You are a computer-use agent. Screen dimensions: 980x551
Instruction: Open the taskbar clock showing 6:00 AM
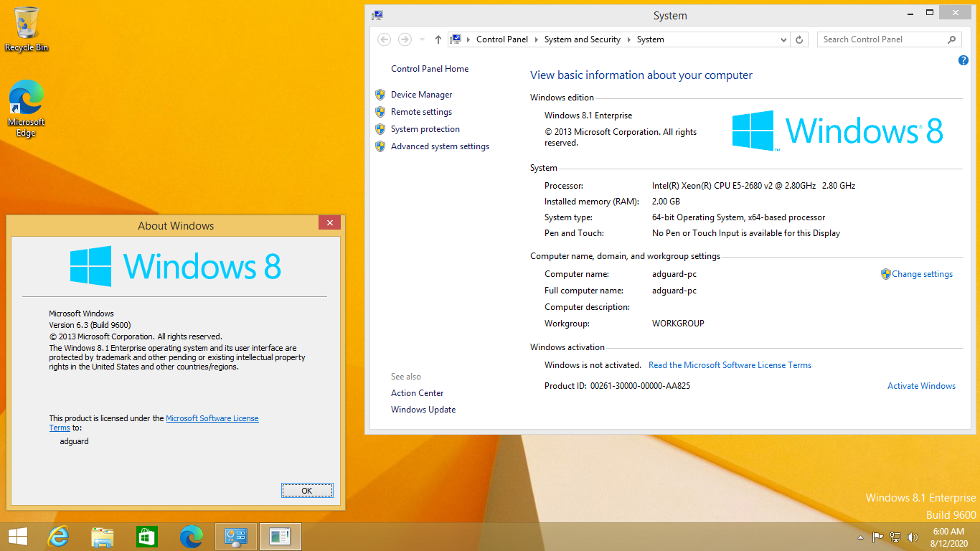(948, 537)
